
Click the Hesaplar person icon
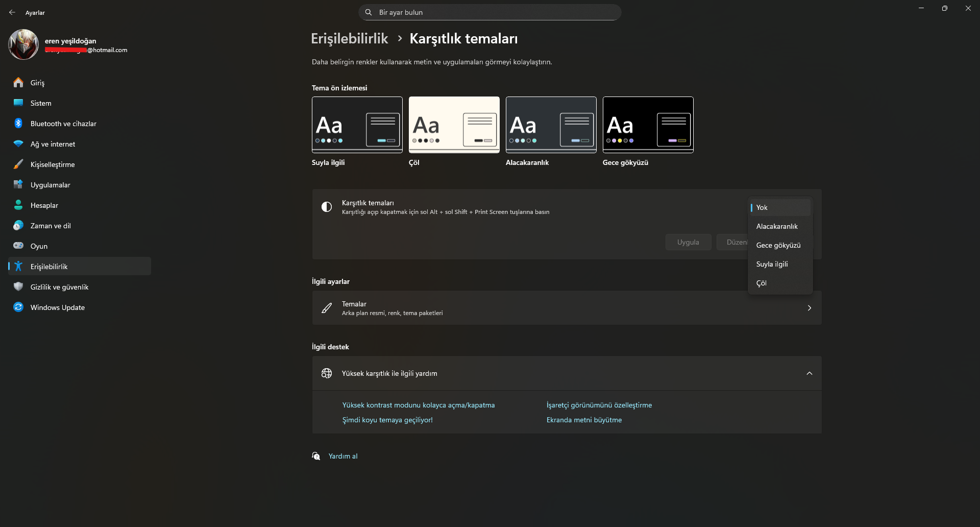point(18,205)
